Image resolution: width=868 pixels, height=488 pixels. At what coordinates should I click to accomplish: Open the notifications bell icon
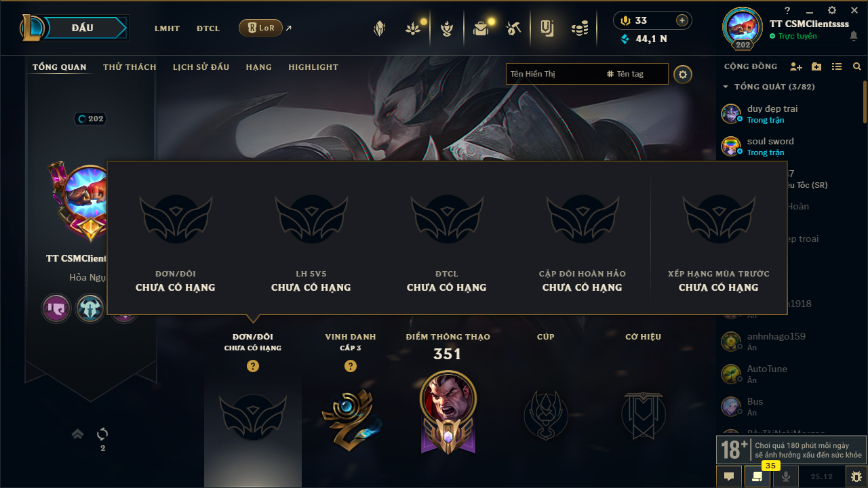(x=853, y=37)
